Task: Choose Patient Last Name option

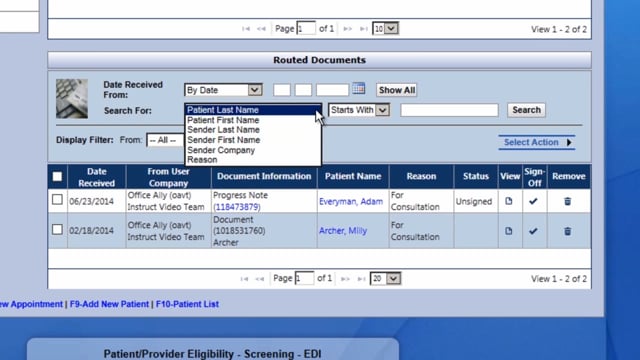Action: tap(253, 110)
